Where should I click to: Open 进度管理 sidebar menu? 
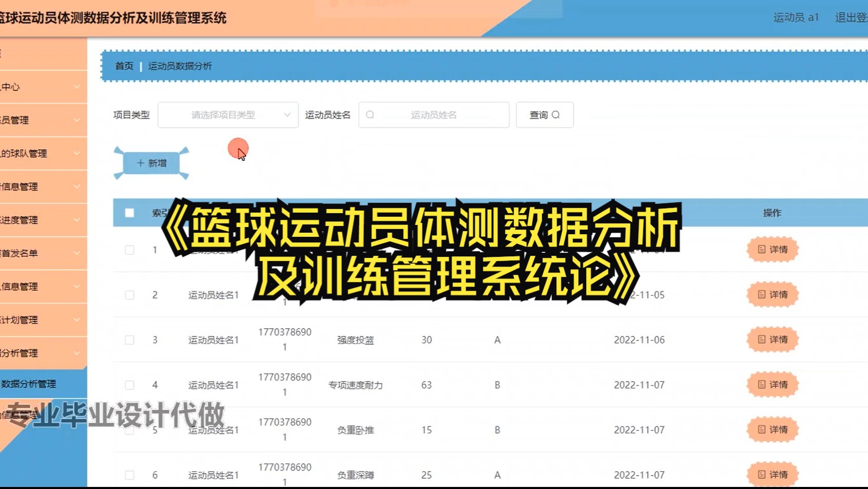tap(43, 220)
